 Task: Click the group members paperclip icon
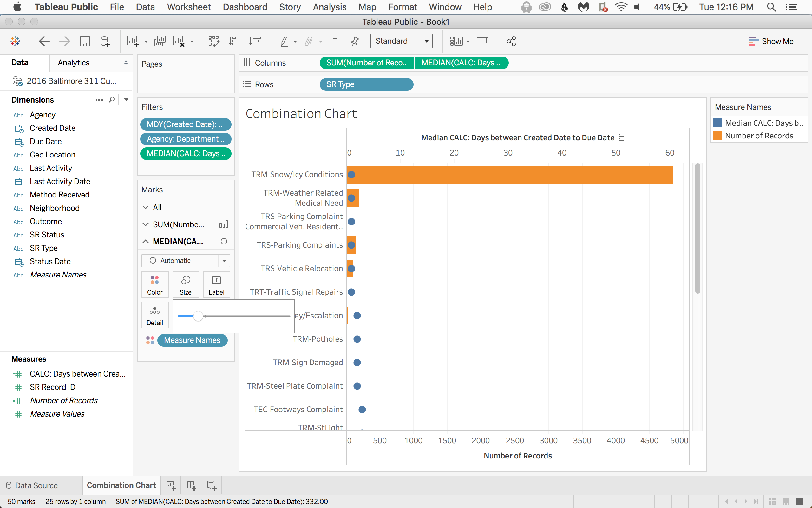coord(309,41)
